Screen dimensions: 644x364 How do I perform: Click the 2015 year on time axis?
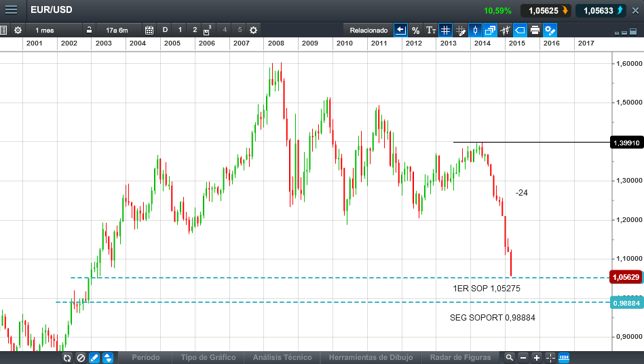[x=516, y=43]
